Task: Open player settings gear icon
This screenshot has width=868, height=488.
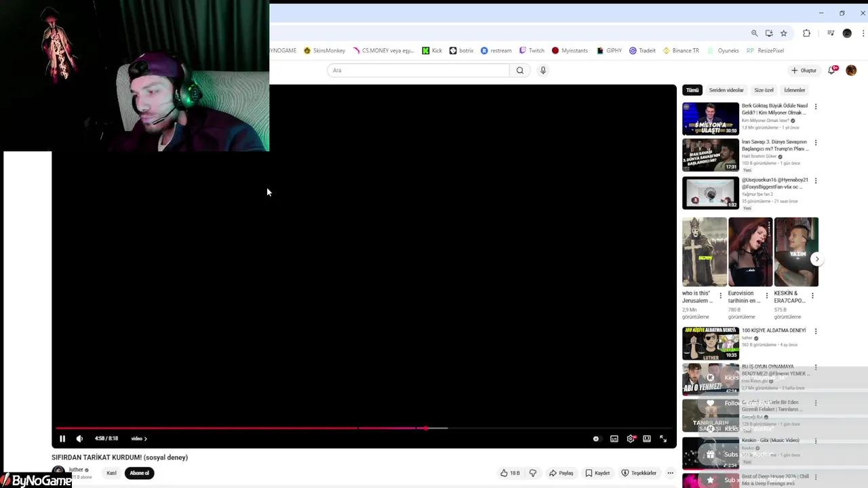Action: click(x=631, y=439)
